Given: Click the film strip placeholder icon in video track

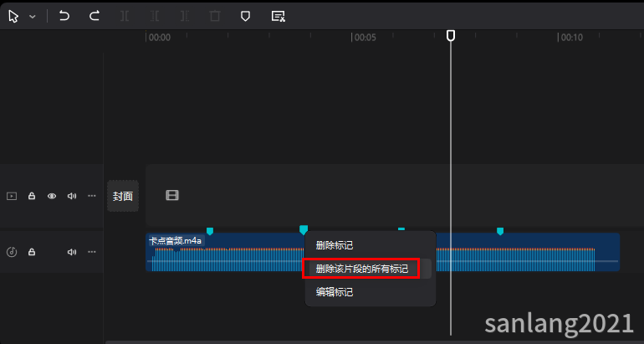Looking at the screenshot, I should pos(172,195).
